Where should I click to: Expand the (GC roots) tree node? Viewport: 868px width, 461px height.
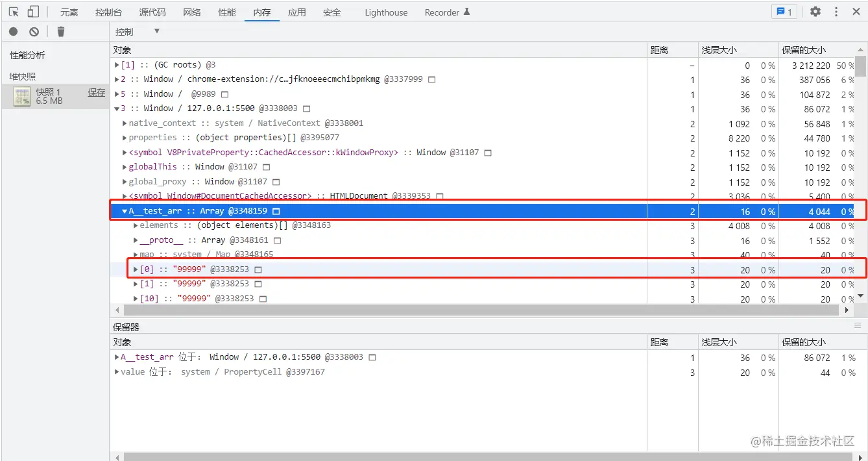click(117, 65)
